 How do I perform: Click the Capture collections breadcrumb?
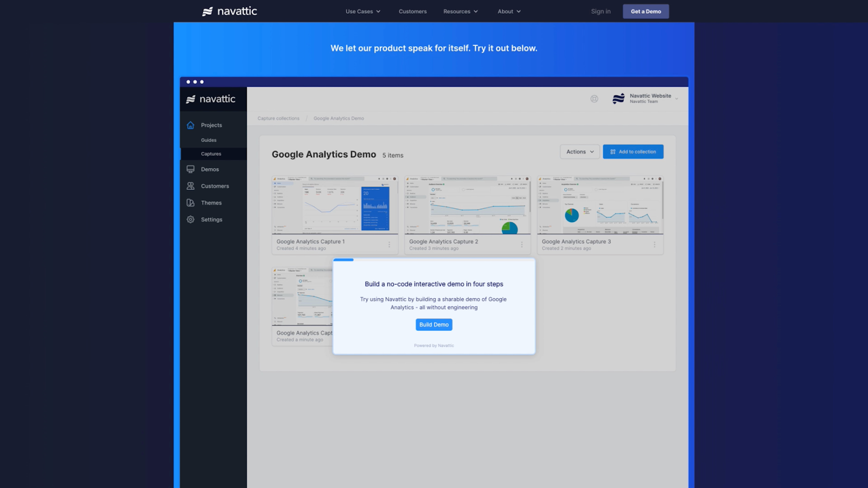tap(278, 118)
